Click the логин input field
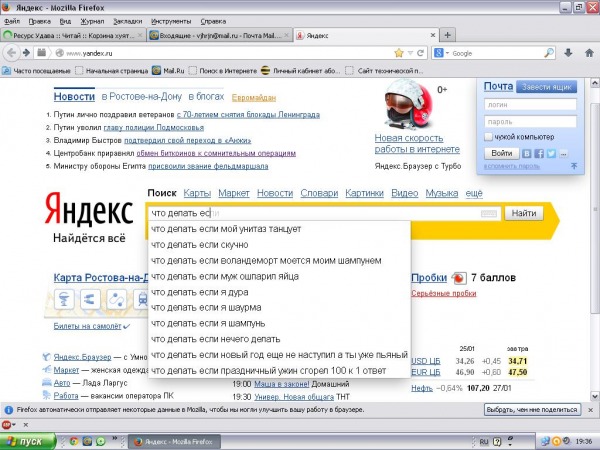Viewport: 600px width, 450px height. pos(530,104)
